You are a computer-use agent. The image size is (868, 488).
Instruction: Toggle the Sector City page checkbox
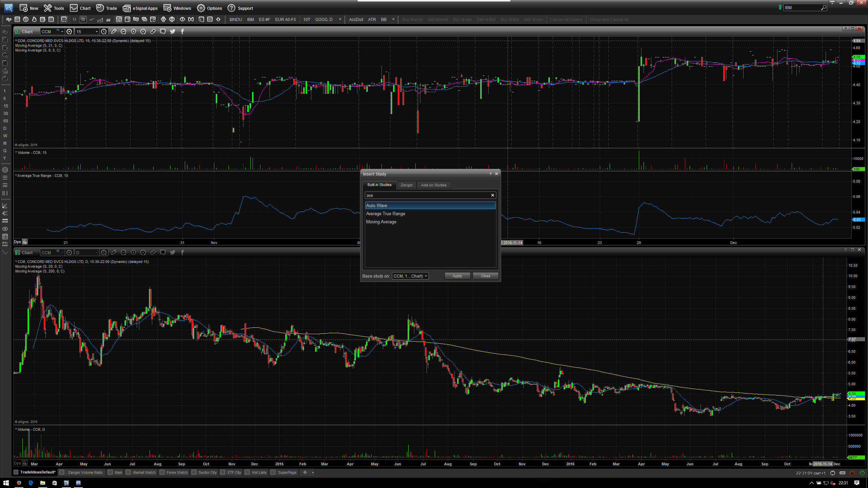[194, 472]
